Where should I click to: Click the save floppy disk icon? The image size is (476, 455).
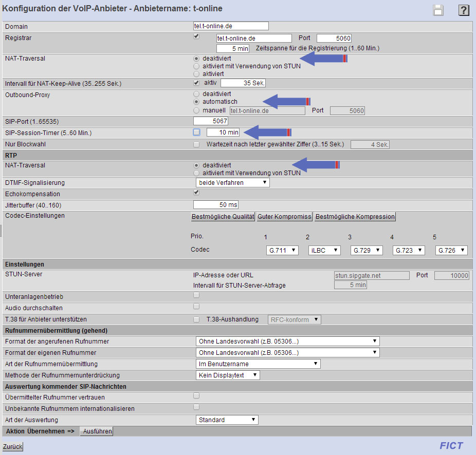[x=438, y=10]
